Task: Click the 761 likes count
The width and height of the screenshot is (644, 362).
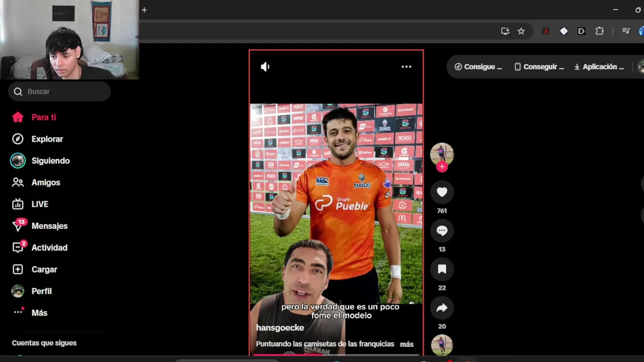Action: point(442,211)
